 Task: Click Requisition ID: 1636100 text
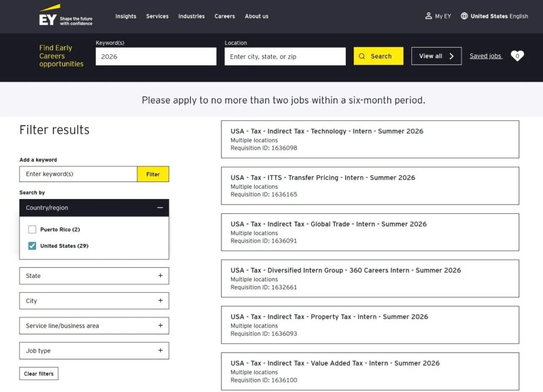(264, 380)
